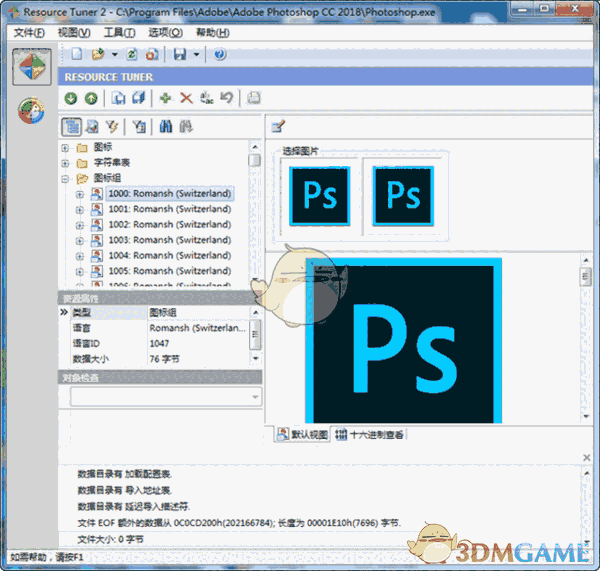Click the tree options icon
This screenshot has height=571, width=600.
pos(139,127)
